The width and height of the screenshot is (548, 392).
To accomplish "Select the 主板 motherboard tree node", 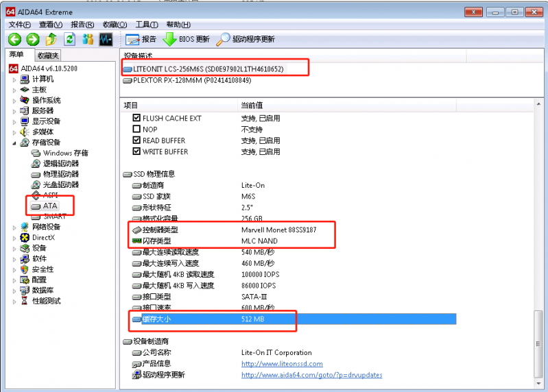I will click(33, 90).
